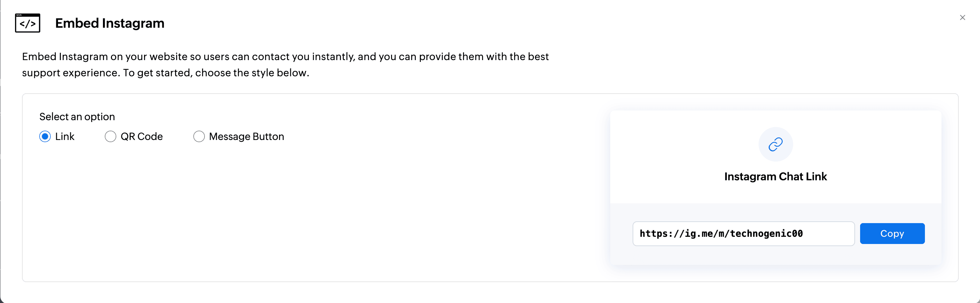Image resolution: width=980 pixels, height=303 pixels.
Task: Click the "support experience" description line
Action: (x=166, y=73)
